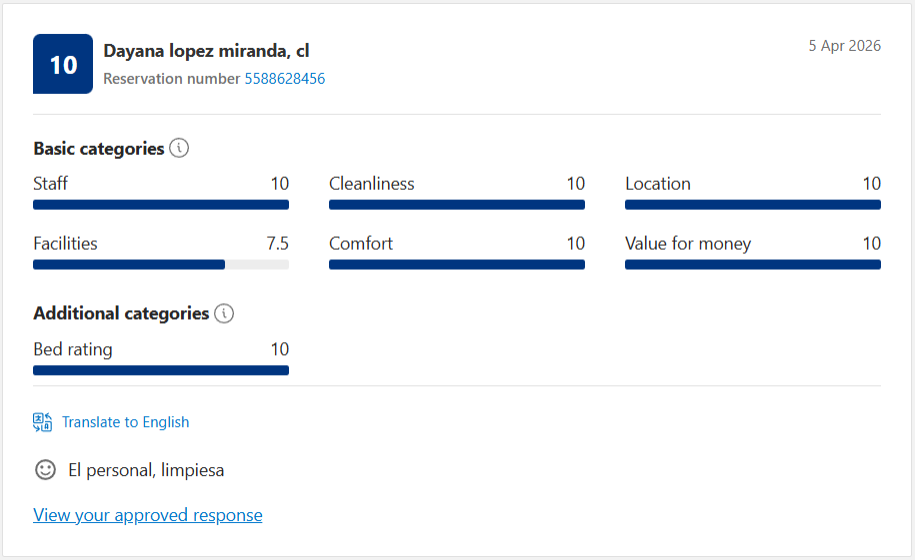Click the Basic categories heading
Image resolution: width=915 pixels, height=560 pixels.
[x=99, y=149]
